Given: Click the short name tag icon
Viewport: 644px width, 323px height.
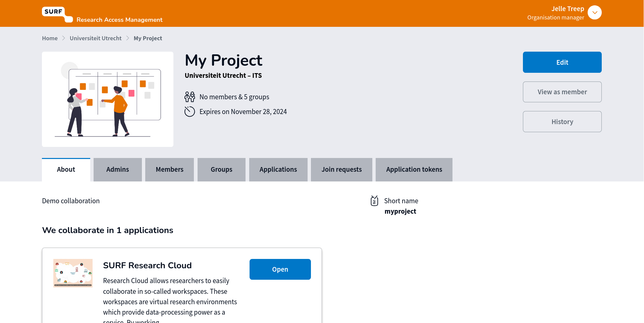Looking at the screenshot, I should tap(374, 201).
